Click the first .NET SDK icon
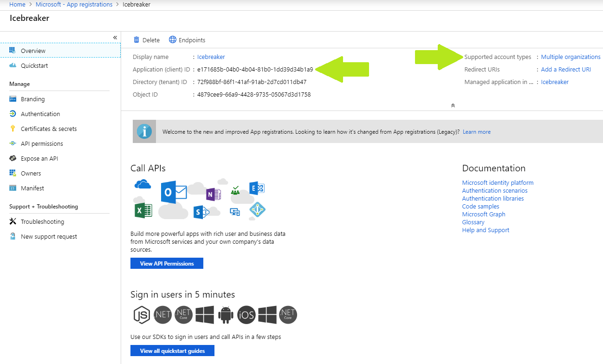The width and height of the screenshot is (603, 364). (163, 315)
